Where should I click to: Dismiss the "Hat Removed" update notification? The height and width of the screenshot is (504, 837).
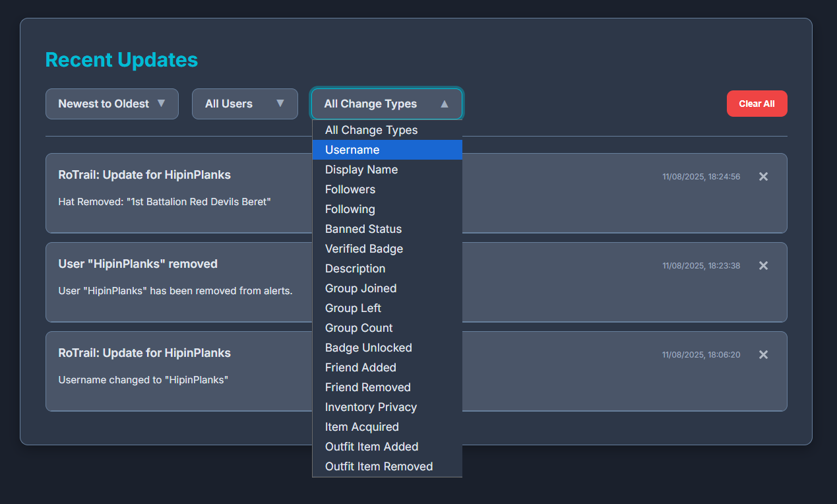763,176
